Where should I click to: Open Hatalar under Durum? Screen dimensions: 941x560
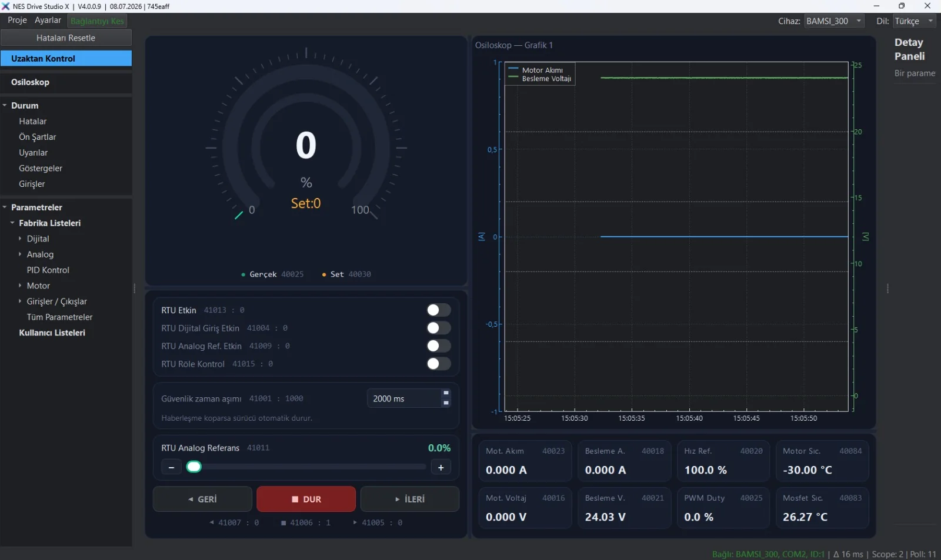pos(32,121)
